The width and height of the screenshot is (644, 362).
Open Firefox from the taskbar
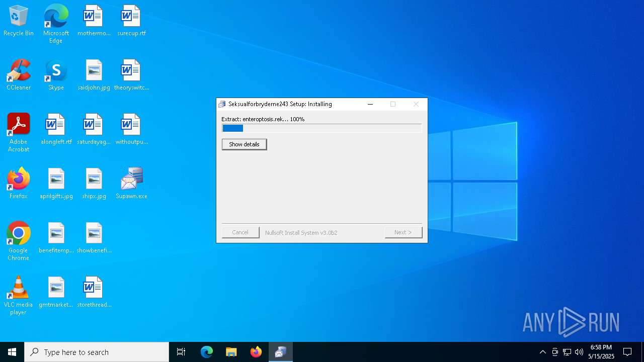pos(256,352)
